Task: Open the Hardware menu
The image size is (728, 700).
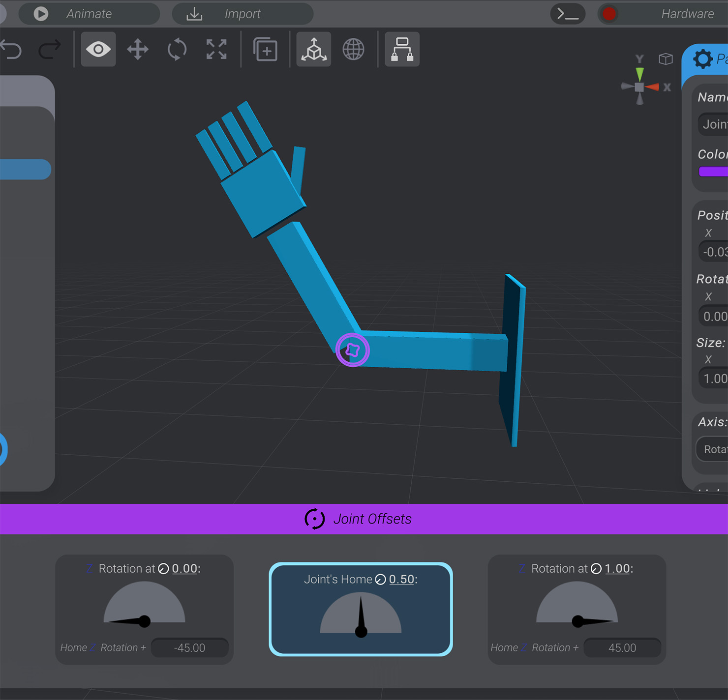Action: click(687, 14)
